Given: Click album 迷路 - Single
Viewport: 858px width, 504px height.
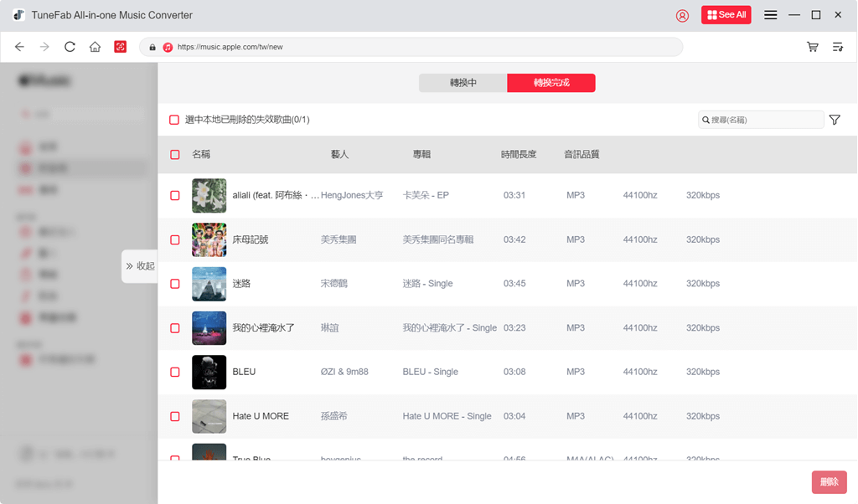Looking at the screenshot, I should [x=428, y=283].
